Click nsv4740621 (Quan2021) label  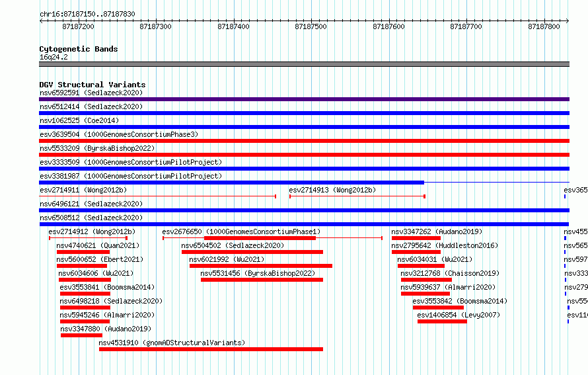click(98, 245)
